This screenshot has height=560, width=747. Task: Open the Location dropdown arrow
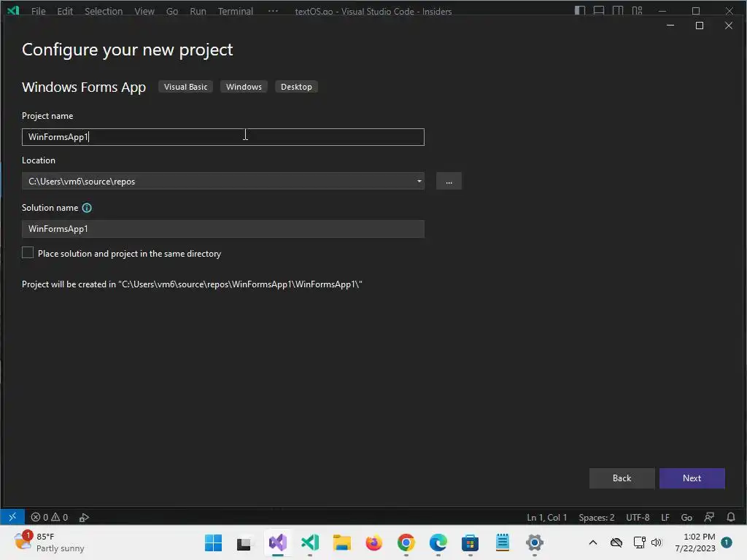coord(419,181)
